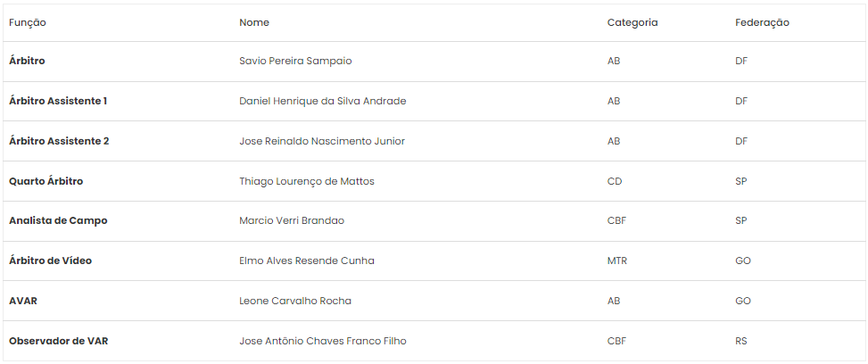This screenshot has width=868, height=364.
Task: Click name Marcio Verri Brandao
Action: coord(292,220)
